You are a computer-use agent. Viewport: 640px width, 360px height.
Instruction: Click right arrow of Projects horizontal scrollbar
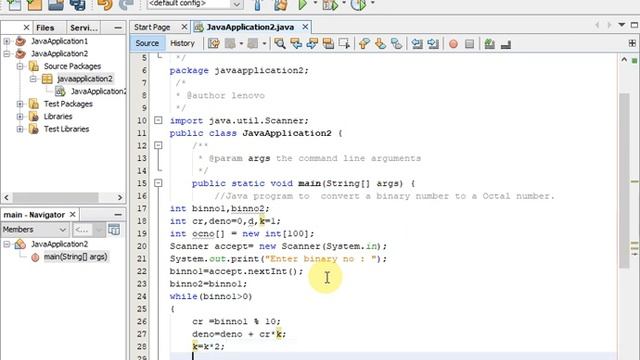[120, 198]
